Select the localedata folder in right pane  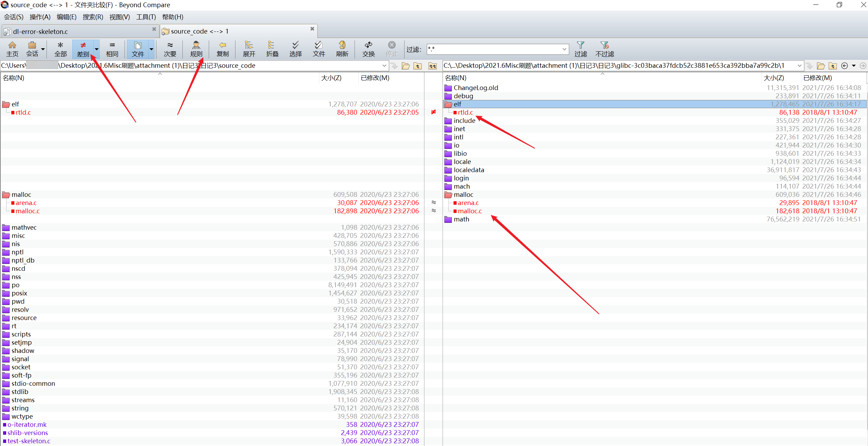click(x=469, y=170)
